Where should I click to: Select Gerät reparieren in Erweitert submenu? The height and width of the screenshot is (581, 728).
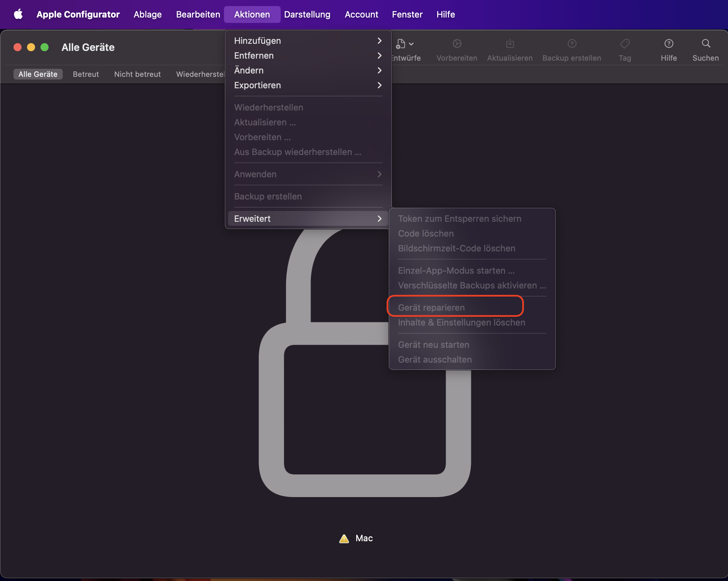pyautogui.click(x=431, y=308)
